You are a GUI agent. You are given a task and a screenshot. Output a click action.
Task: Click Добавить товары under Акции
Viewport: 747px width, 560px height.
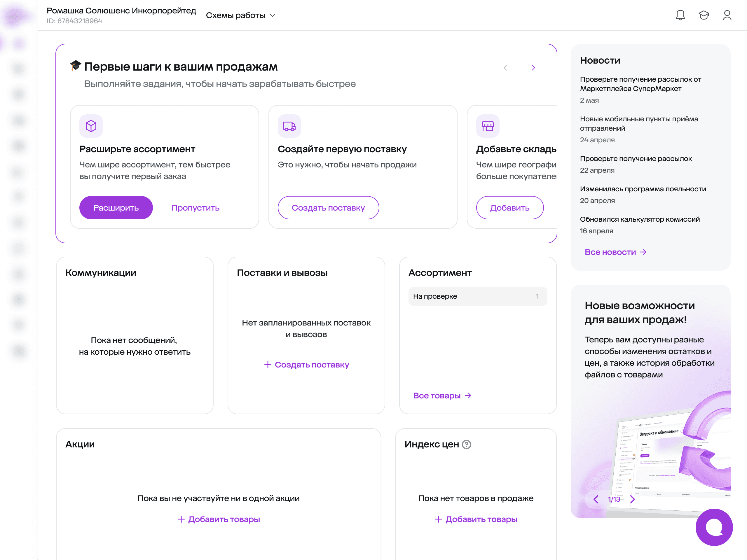click(219, 519)
